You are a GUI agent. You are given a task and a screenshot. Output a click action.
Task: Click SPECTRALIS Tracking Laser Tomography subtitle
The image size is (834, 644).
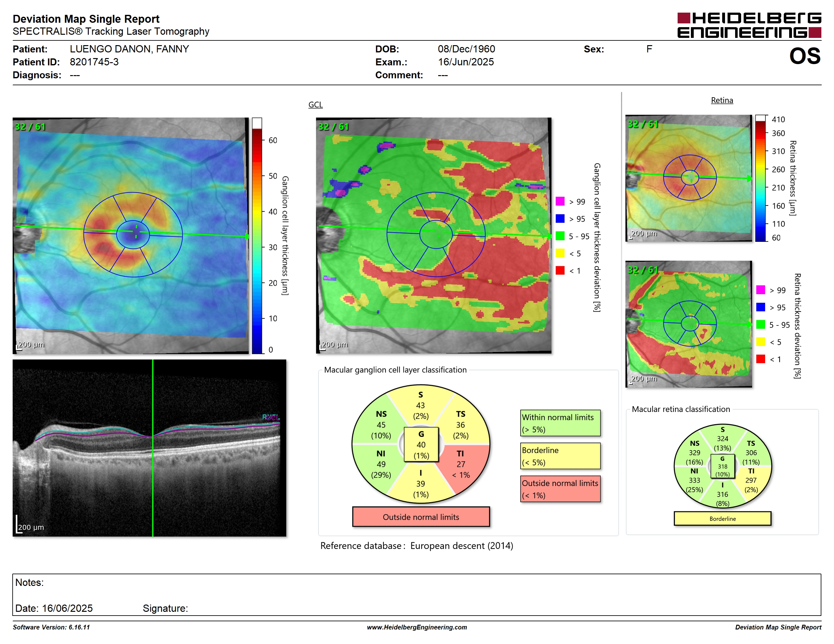coord(111,31)
